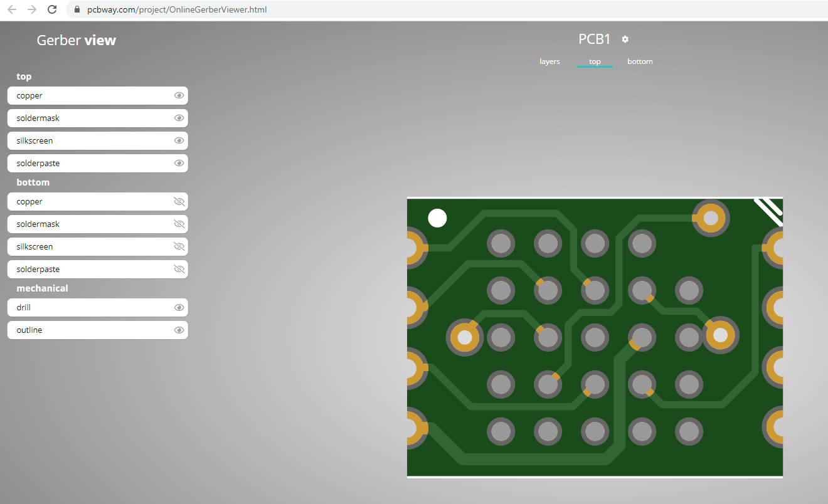Go back using the browser back arrow
Screen dimensions: 828x504
(12, 9)
